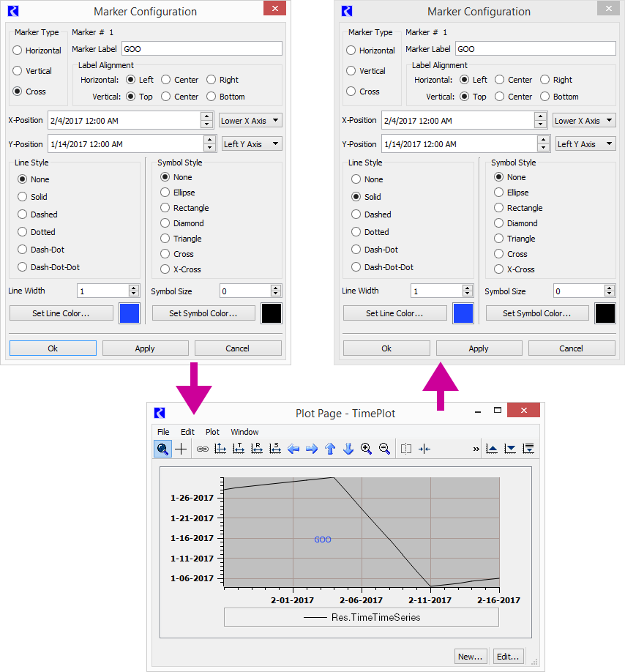Close the left Marker Configuration dialog
The image size is (625, 672).
point(275,9)
